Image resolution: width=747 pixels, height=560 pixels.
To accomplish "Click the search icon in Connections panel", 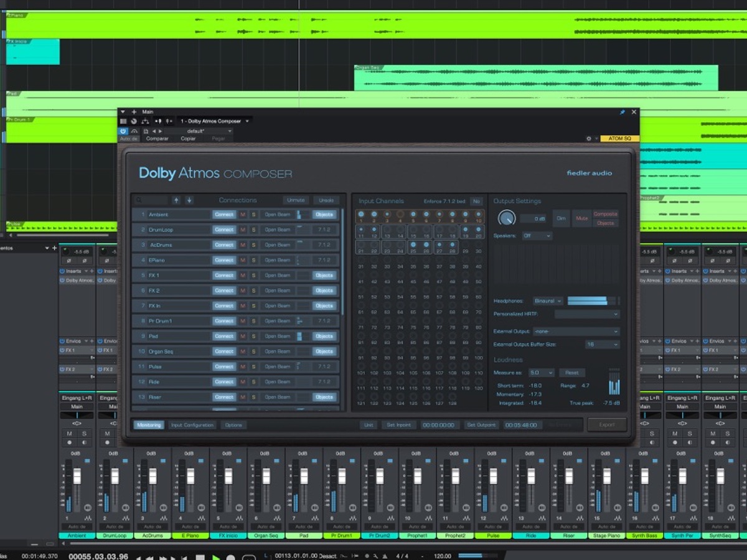I will [139, 200].
